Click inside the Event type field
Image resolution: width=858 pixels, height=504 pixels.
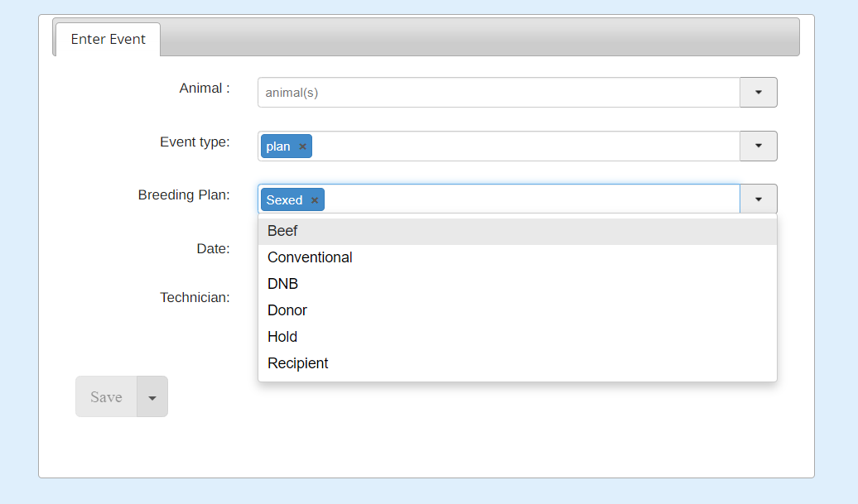pos(522,146)
